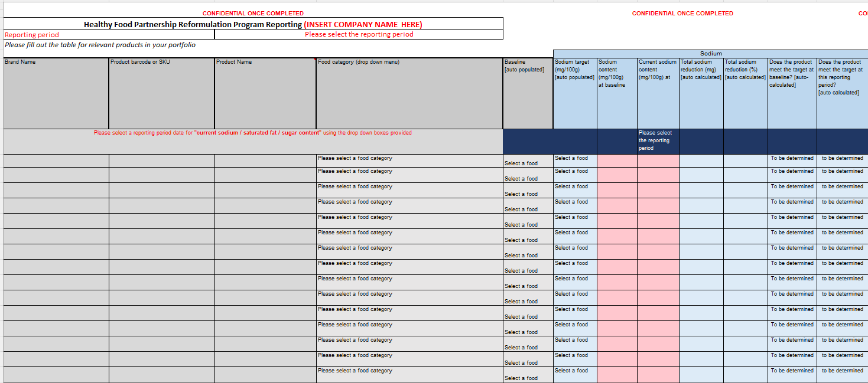Screen dimensions: 868x383
Task: Click the red reporting period date instruction row
Action: [x=253, y=141]
